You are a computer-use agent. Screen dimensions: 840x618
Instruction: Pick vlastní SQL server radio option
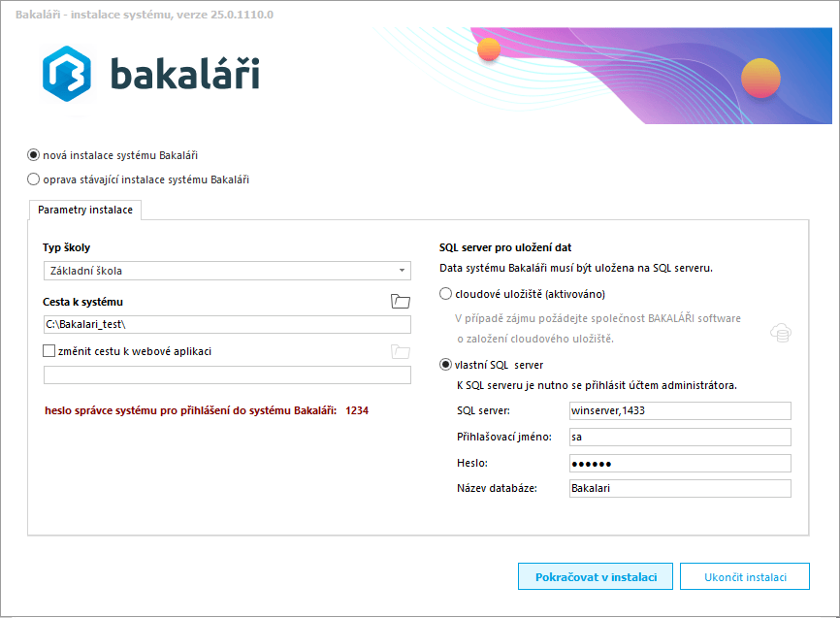tap(445, 365)
